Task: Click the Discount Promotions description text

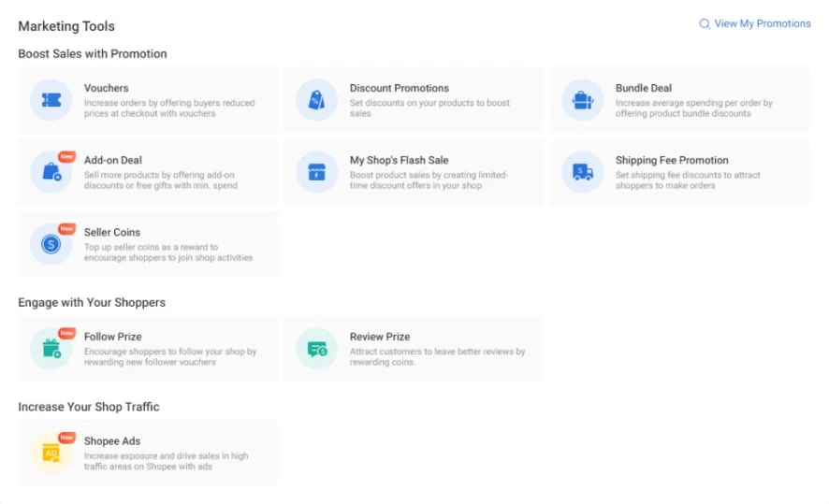Action: [429, 108]
